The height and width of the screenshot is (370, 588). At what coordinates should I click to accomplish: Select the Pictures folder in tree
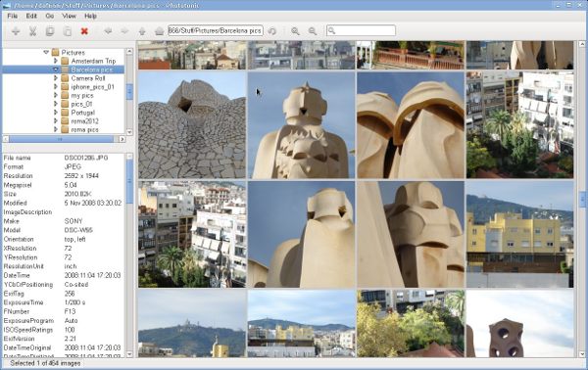[73, 53]
